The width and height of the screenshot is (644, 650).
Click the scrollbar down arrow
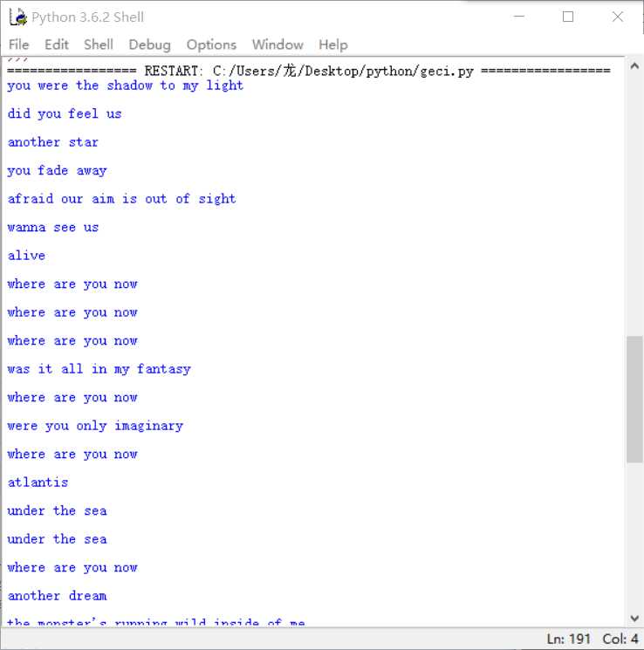[x=634, y=619]
